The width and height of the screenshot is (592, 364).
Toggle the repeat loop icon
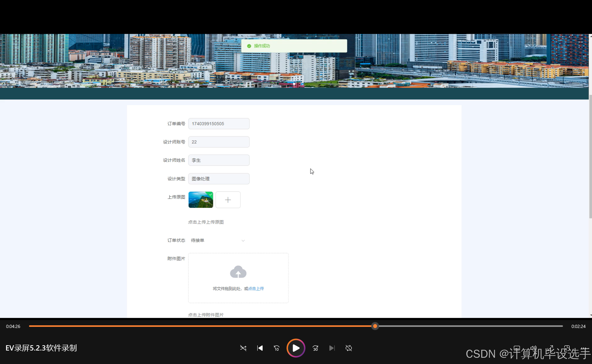coord(349,348)
